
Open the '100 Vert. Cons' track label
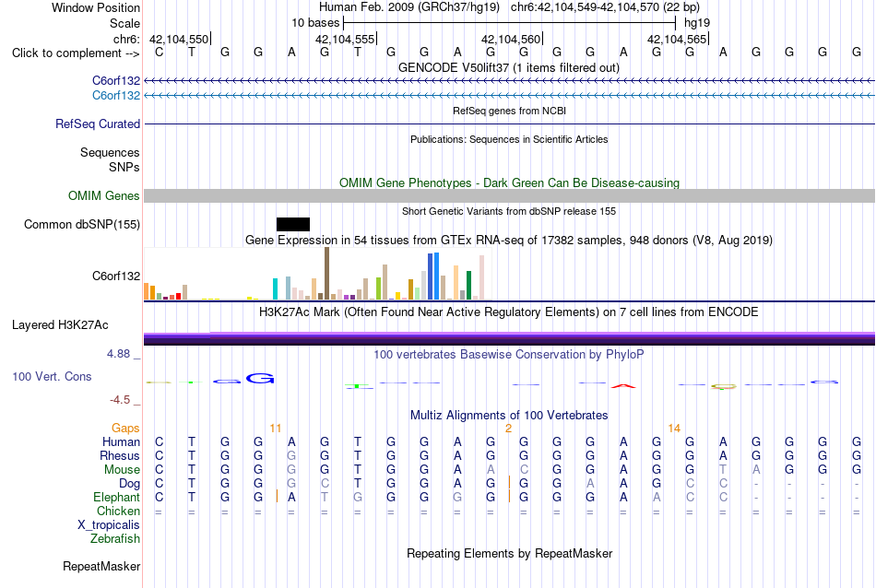click(x=52, y=376)
